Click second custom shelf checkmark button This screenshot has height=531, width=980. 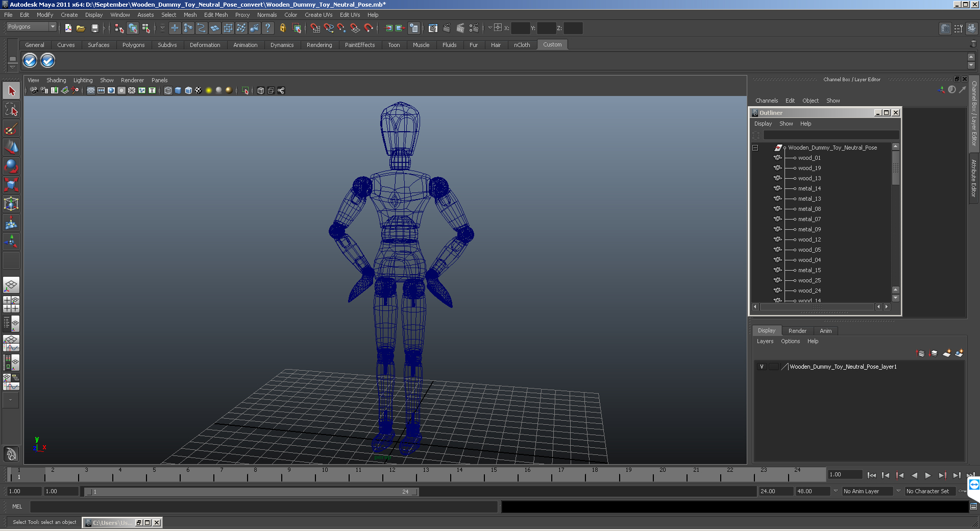click(47, 61)
